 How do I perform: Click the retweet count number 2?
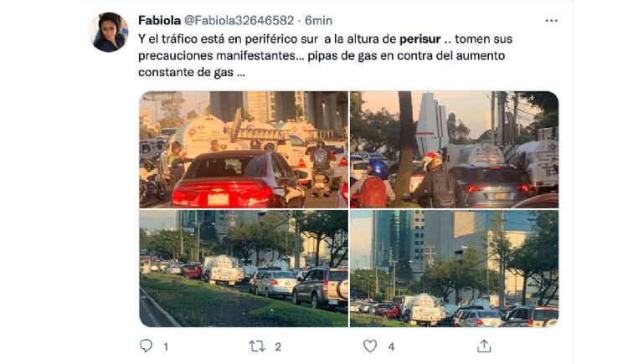[x=278, y=347]
